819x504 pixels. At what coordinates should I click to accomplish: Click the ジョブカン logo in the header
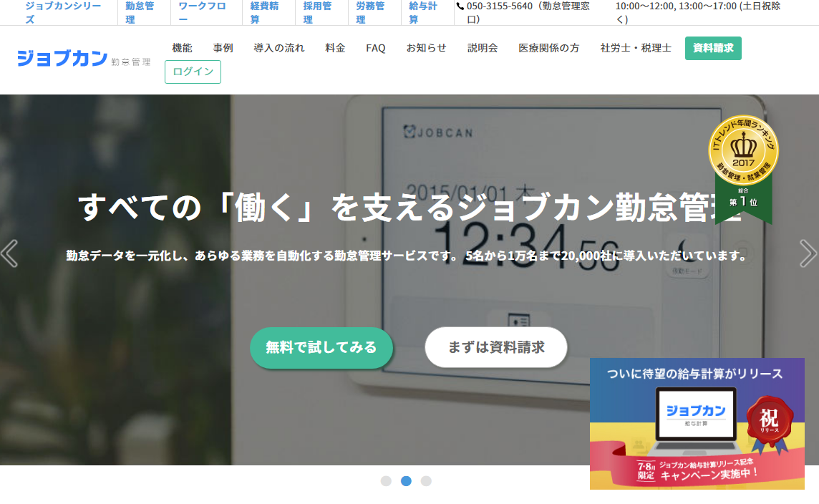pyautogui.click(x=84, y=59)
